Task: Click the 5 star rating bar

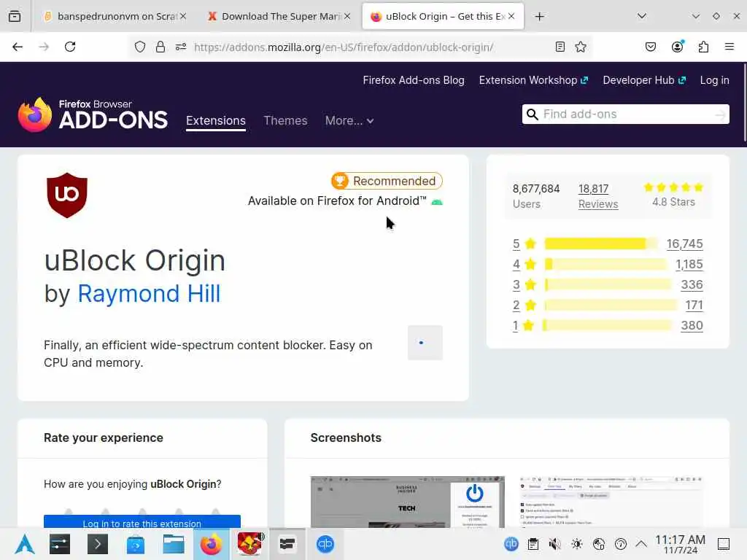Action: pyautogui.click(x=601, y=244)
